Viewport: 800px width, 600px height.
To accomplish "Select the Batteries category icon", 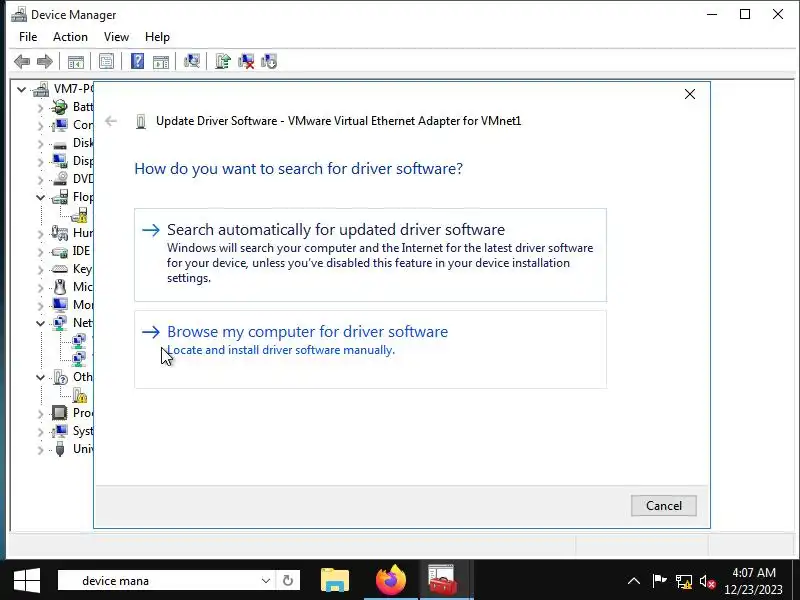I will 60,107.
